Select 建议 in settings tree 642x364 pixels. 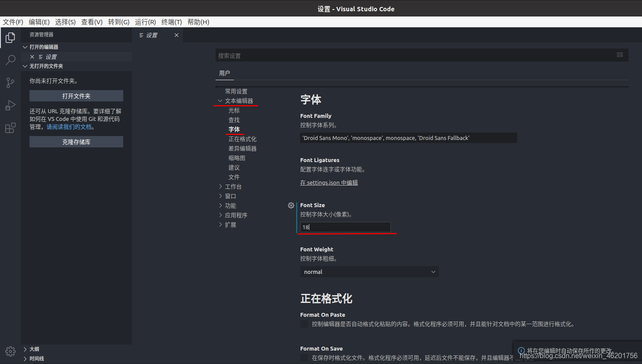click(234, 168)
